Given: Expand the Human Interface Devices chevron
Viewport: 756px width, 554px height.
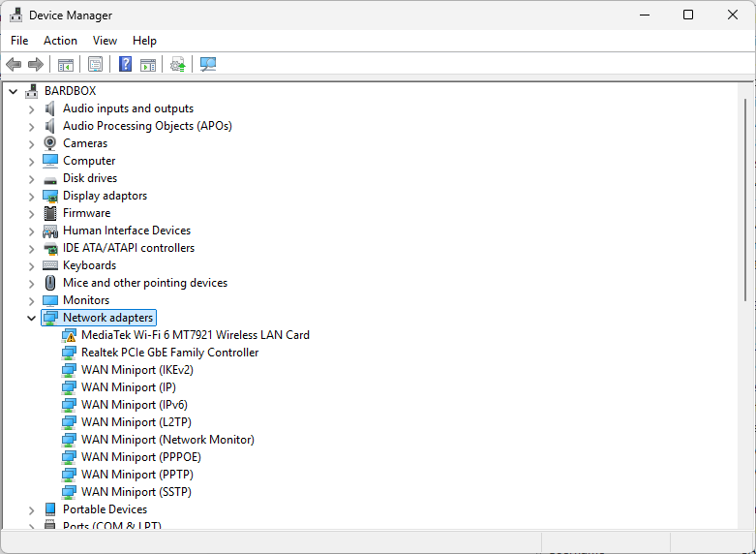Looking at the screenshot, I should (x=31, y=231).
